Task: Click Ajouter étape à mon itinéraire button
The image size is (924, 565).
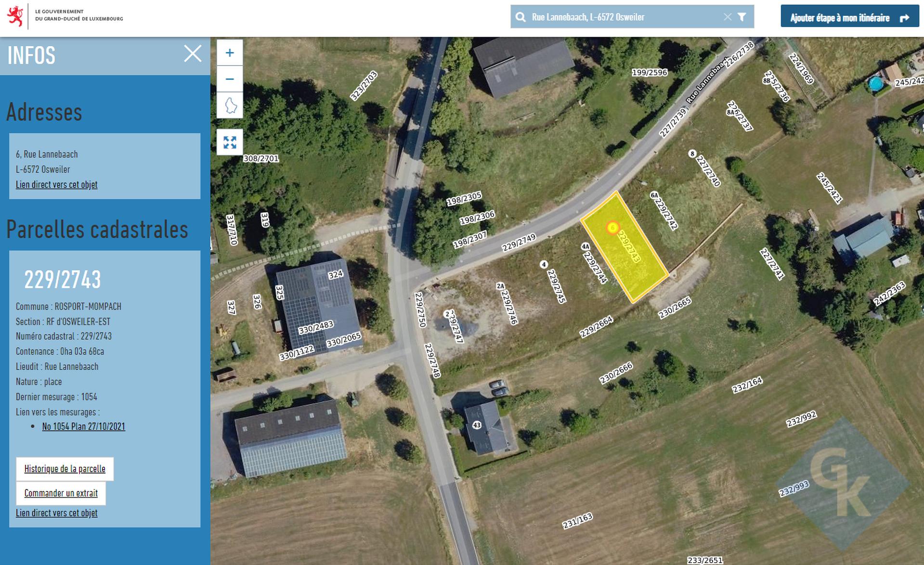Action: pos(849,17)
